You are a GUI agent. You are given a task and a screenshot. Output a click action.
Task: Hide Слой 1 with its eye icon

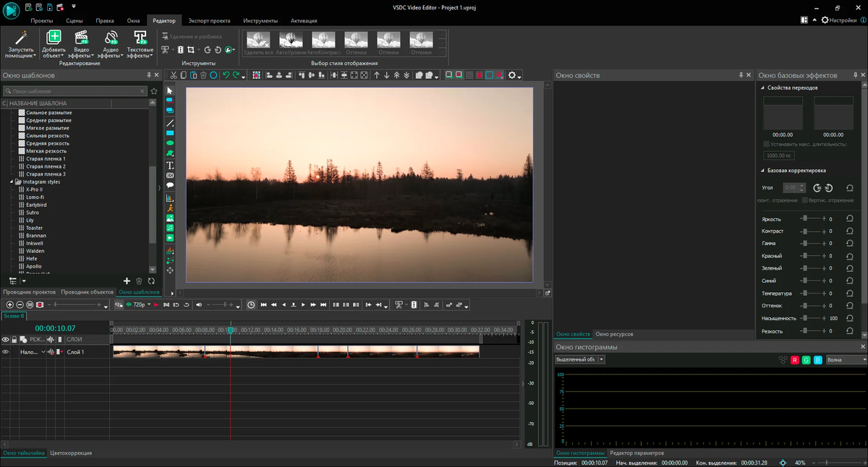click(5, 352)
